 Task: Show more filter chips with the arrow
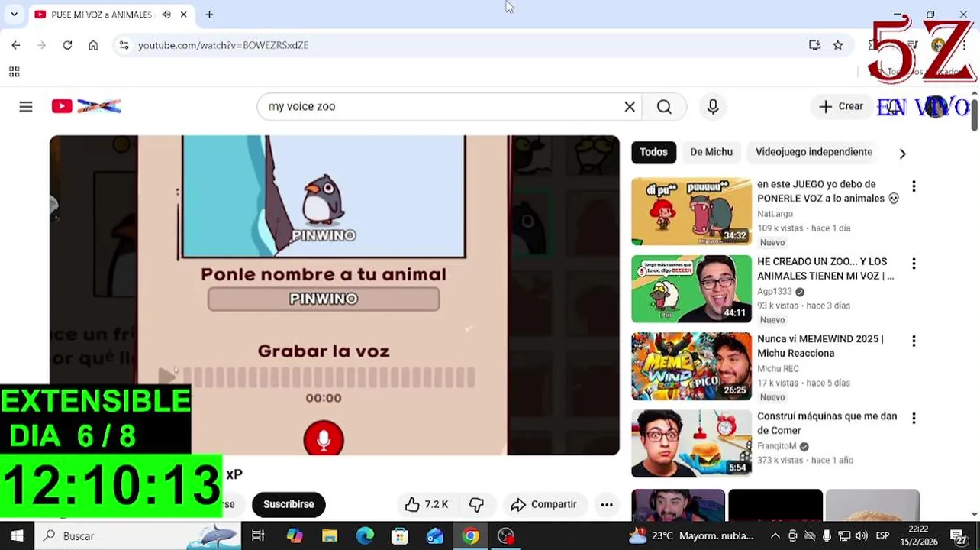902,154
